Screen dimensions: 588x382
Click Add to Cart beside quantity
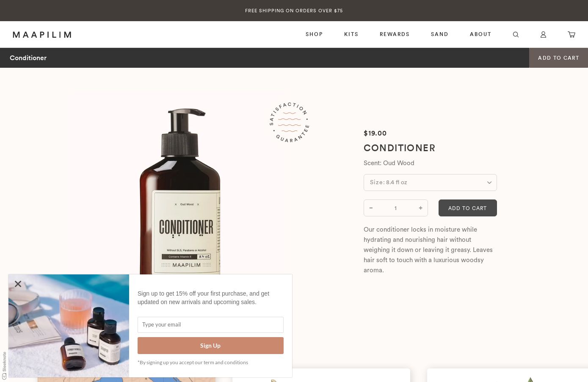468,208
